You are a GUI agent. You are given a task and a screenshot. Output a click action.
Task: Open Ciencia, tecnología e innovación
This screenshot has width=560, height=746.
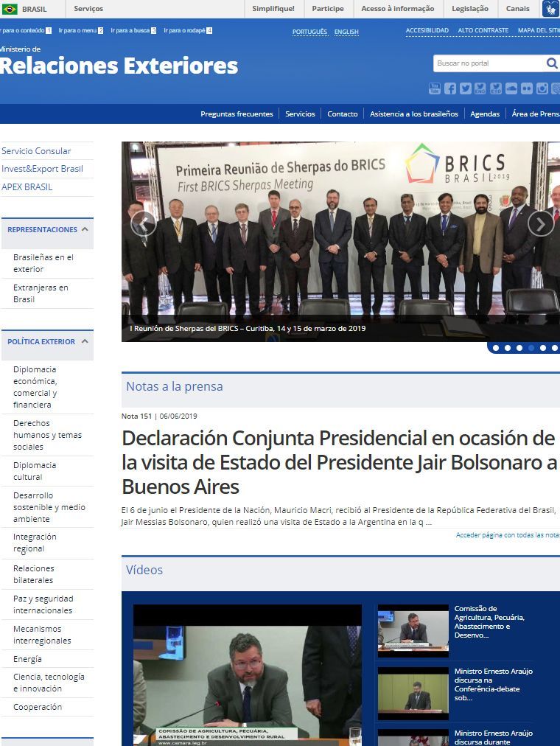pyautogui.click(x=49, y=683)
